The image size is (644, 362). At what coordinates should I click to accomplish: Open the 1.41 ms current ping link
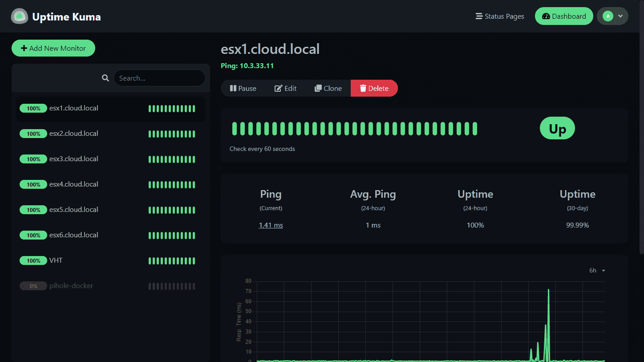[x=271, y=225]
